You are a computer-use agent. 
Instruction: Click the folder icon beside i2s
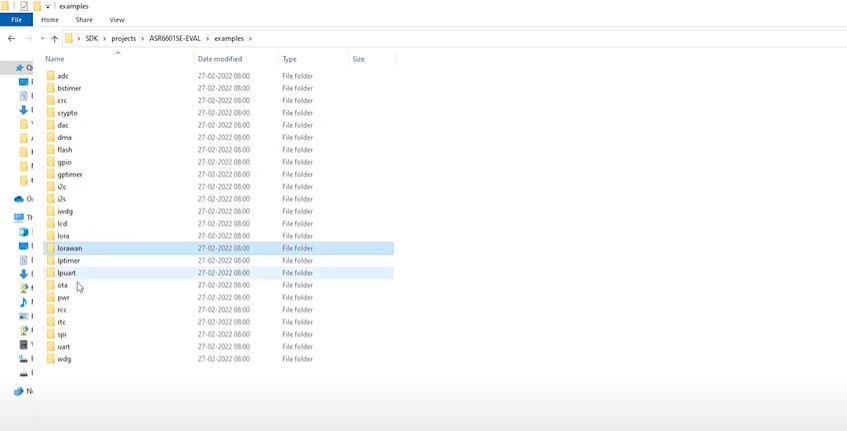click(50, 199)
